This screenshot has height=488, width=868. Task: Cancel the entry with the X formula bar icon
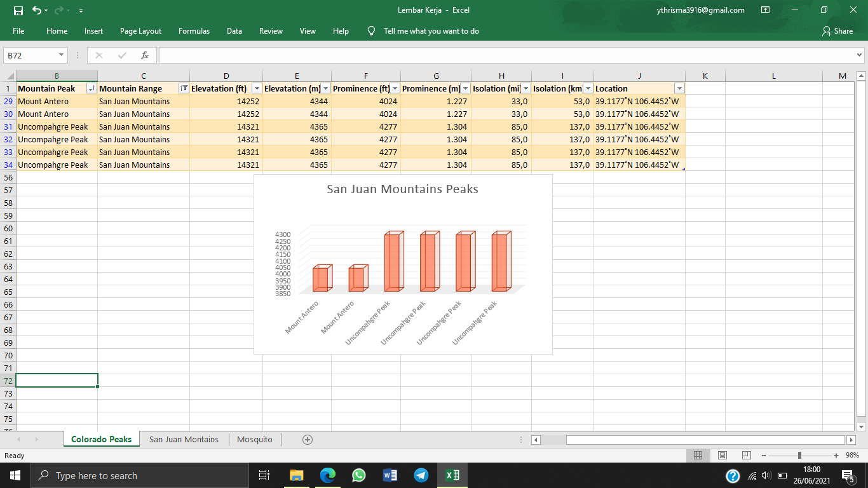point(98,55)
